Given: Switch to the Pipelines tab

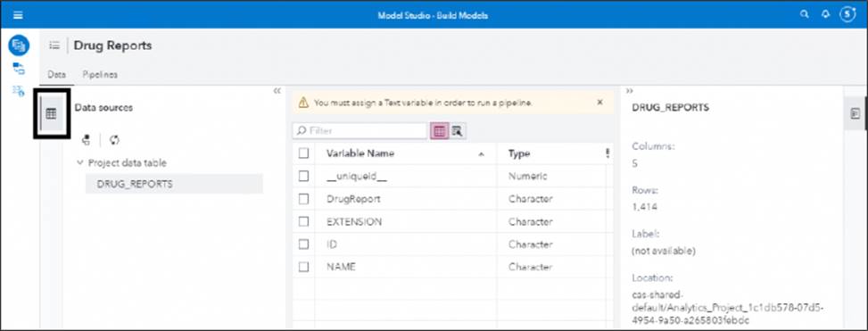Looking at the screenshot, I should point(100,75).
